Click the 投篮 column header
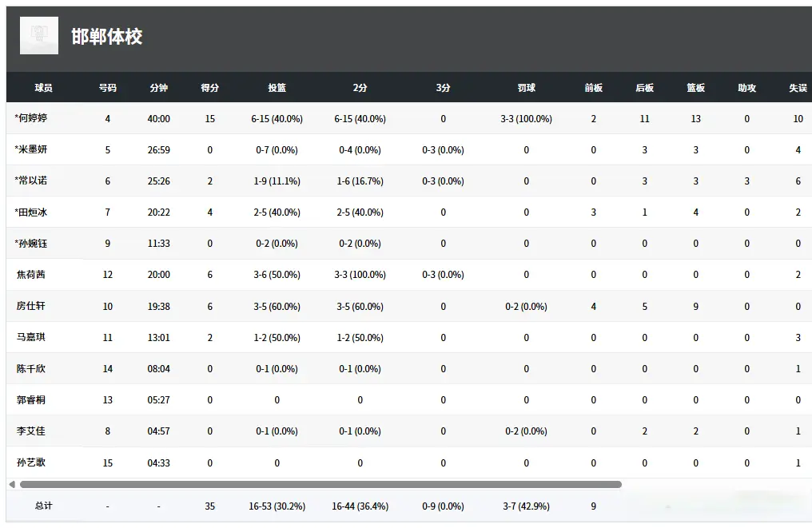Viewport: 812px width, 528px height. point(277,88)
